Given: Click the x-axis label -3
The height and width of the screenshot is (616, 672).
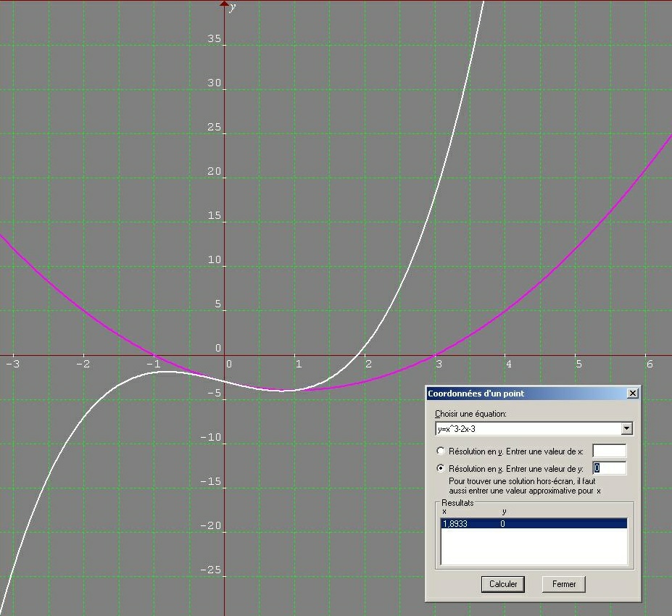Looking at the screenshot, I should click(x=11, y=364).
